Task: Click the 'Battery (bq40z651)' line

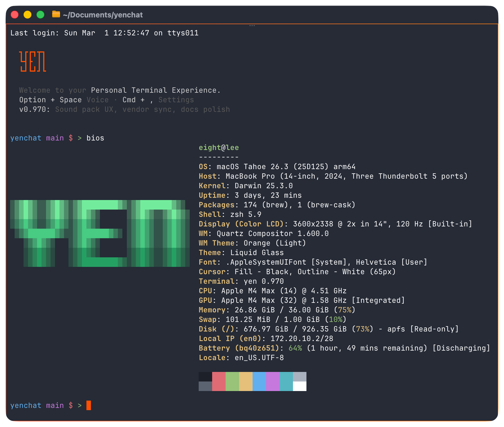Action: (x=345, y=348)
